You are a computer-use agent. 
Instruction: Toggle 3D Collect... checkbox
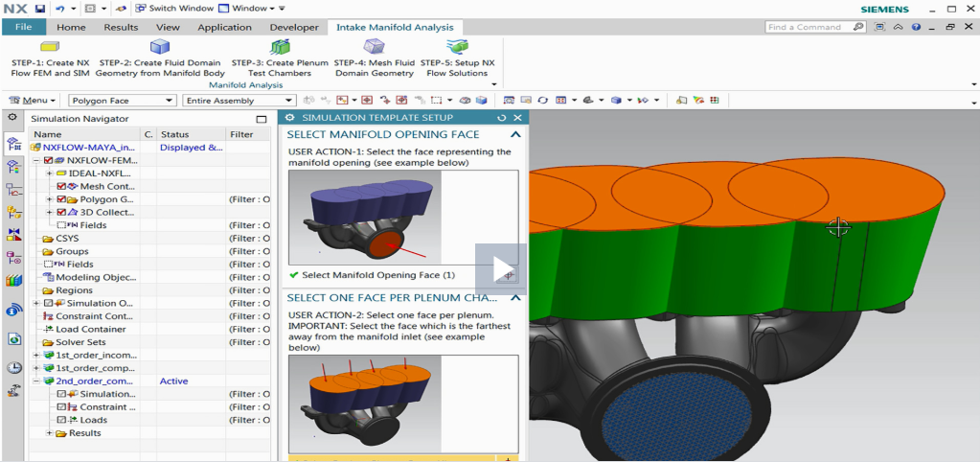click(61, 213)
